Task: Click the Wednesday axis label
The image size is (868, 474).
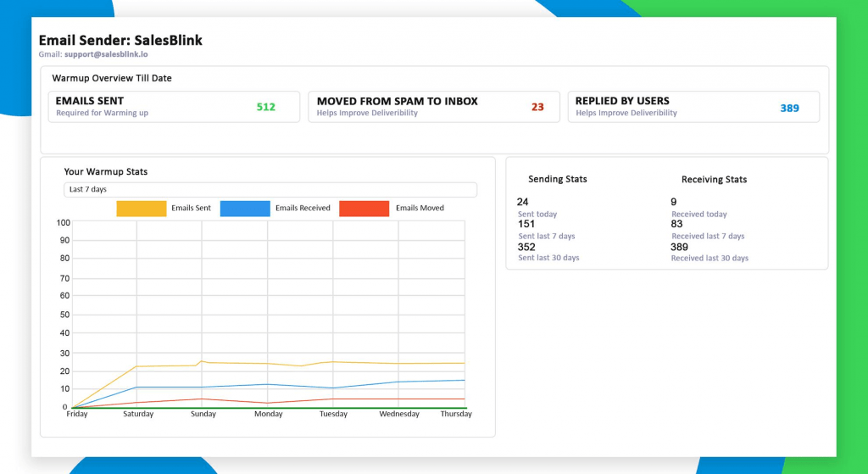Action: click(399, 414)
